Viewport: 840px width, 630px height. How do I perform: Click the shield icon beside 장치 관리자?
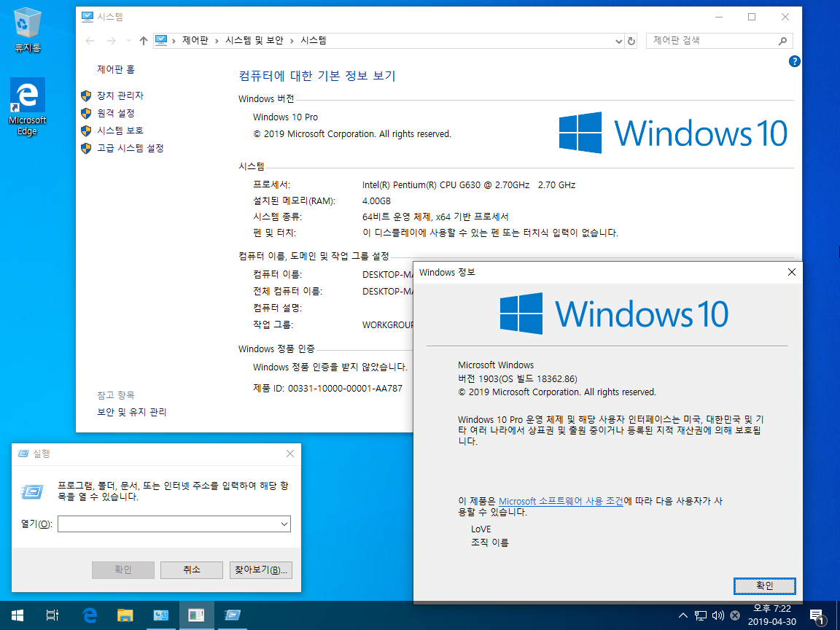click(86, 96)
